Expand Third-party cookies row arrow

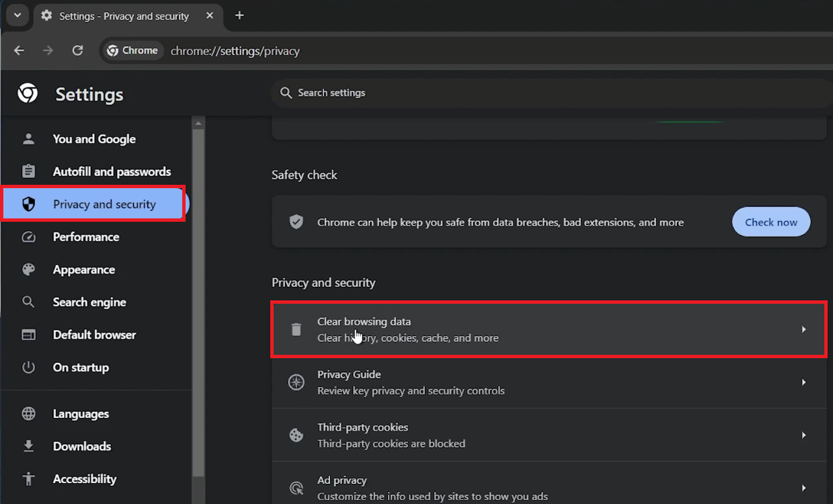(803, 435)
